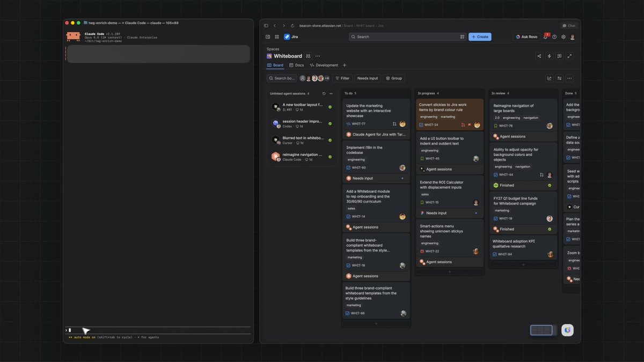Open the user profile avatar menu
This screenshot has width=644, height=362.
click(573, 37)
